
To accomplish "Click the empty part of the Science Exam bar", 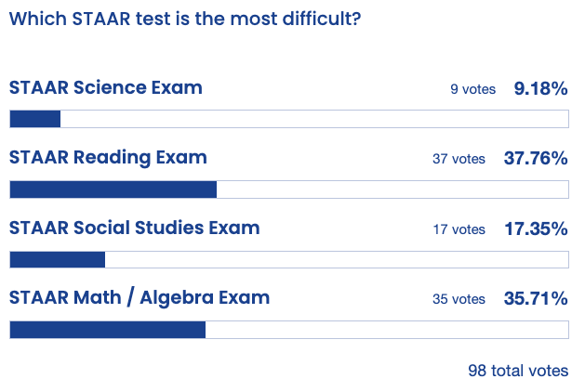I will tap(314, 119).
